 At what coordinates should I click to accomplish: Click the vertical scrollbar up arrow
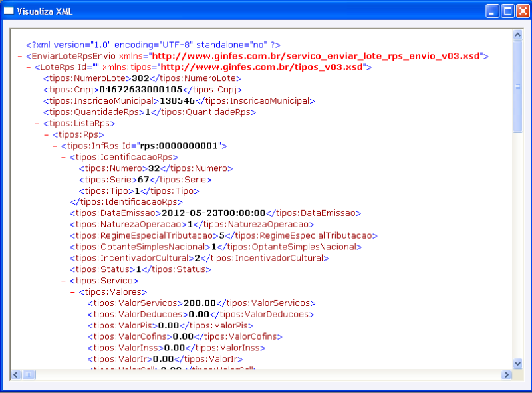pos(518,34)
